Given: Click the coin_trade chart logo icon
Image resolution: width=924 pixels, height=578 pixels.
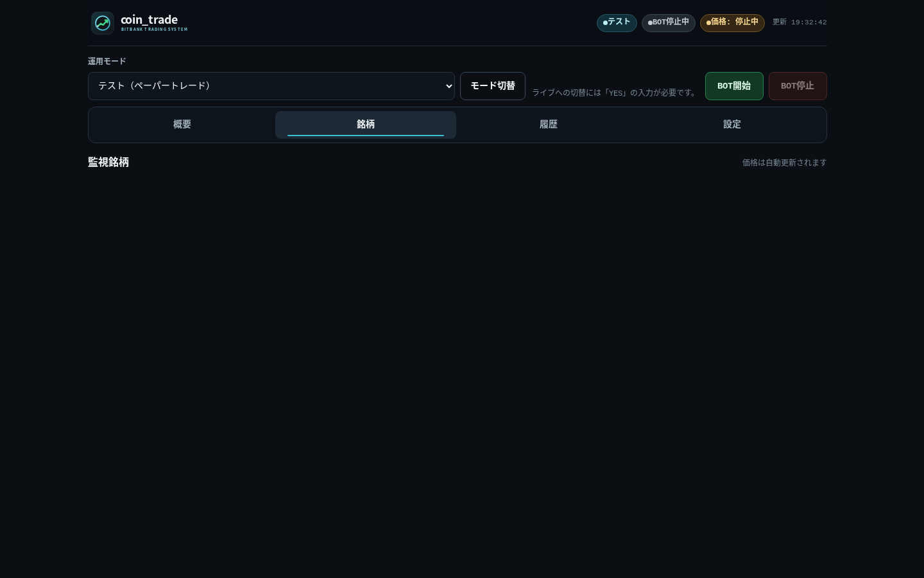Looking at the screenshot, I should pyautogui.click(x=103, y=23).
